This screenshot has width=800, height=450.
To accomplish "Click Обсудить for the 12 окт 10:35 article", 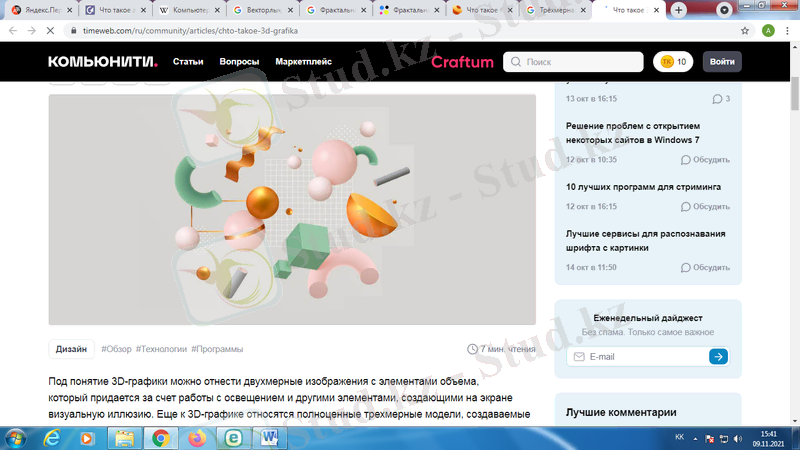I will point(705,160).
